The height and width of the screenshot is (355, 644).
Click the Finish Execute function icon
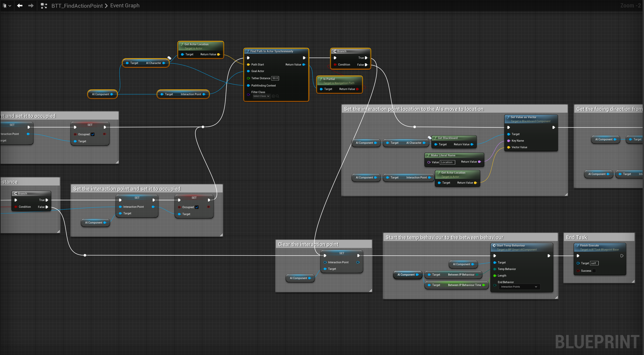coord(577,246)
